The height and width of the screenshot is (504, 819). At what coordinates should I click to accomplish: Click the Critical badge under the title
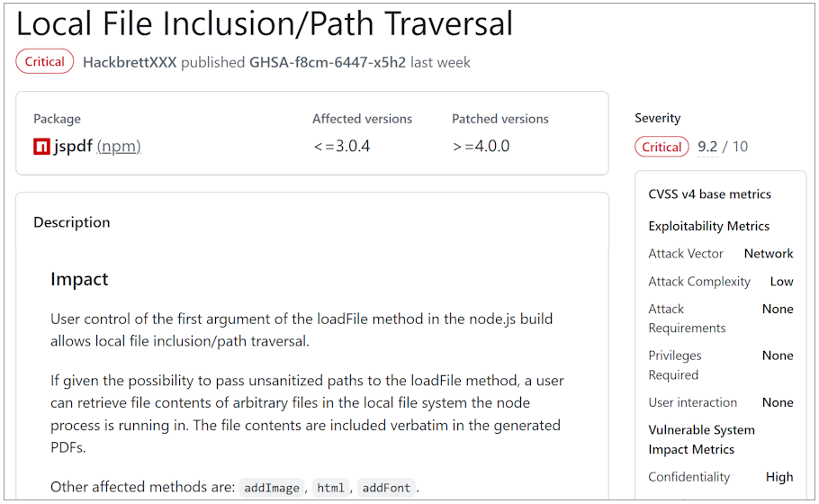[x=45, y=62]
